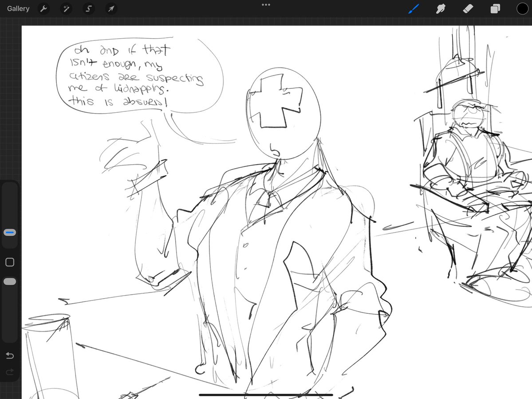Image resolution: width=532 pixels, height=399 pixels.
Task: Select the Brush tool
Action: tap(414, 8)
